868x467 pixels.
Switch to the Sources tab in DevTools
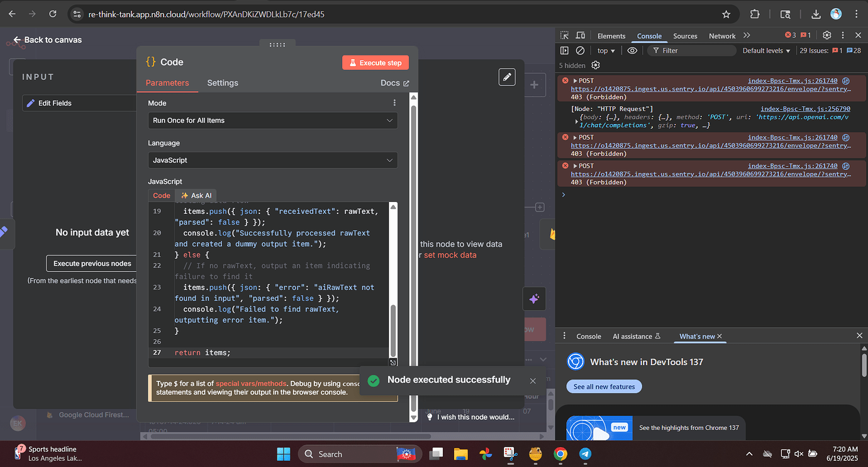click(685, 36)
